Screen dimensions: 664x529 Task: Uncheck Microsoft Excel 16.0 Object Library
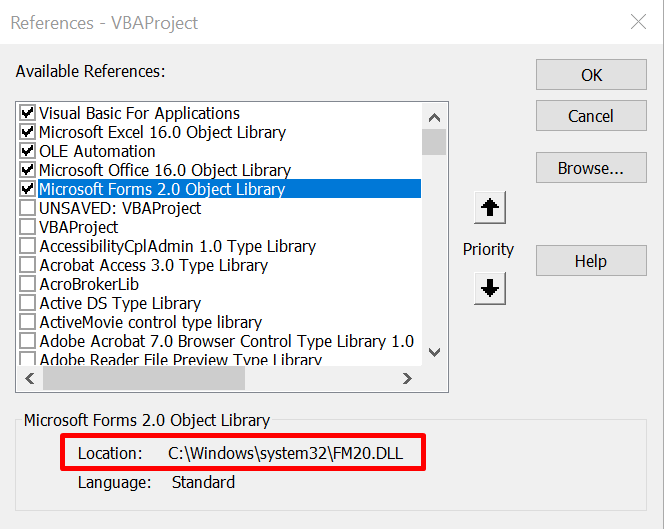[28, 132]
